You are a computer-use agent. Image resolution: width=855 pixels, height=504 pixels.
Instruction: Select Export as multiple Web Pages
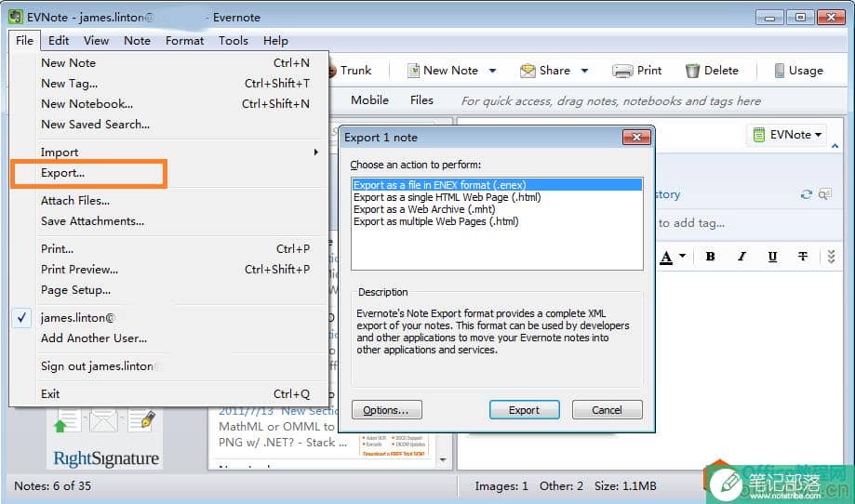tap(497, 221)
